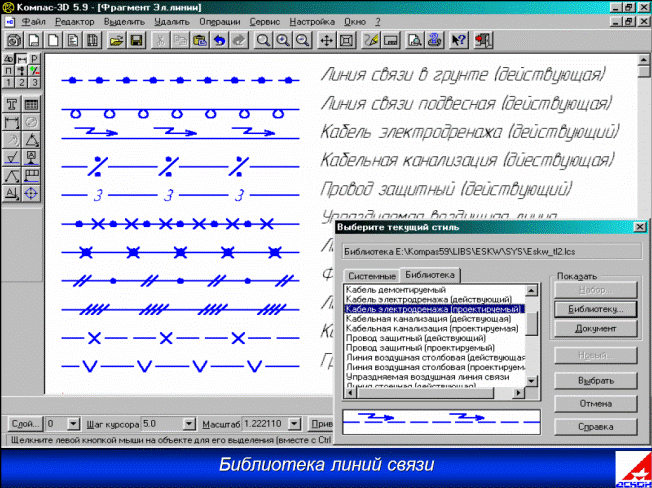Click the new text document icon
The width and height of the screenshot is (652, 488).
tap(73, 41)
